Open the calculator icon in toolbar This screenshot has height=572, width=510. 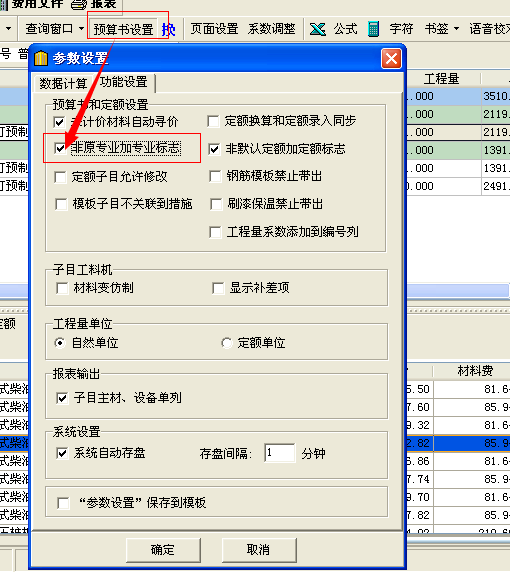pos(373,29)
